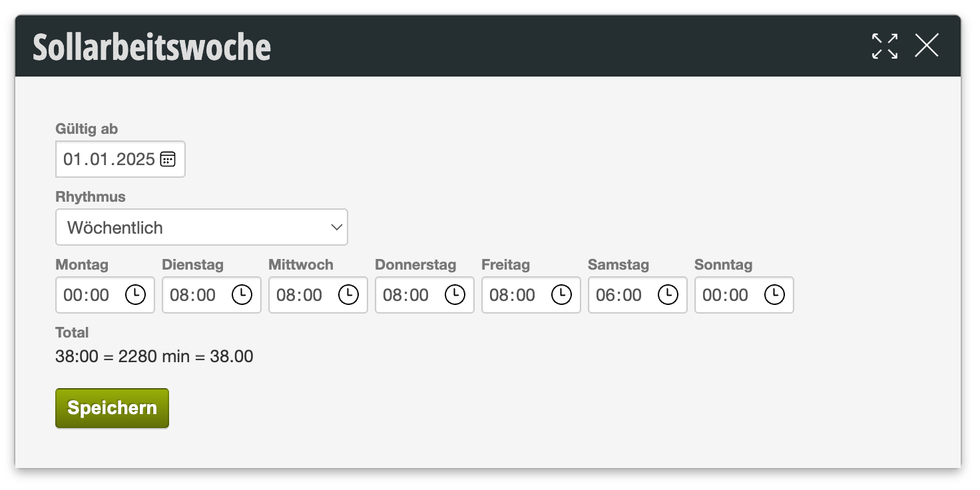Image resolution: width=980 pixels, height=490 pixels.
Task: Click the Freitag time value 08:00
Action: click(513, 295)
